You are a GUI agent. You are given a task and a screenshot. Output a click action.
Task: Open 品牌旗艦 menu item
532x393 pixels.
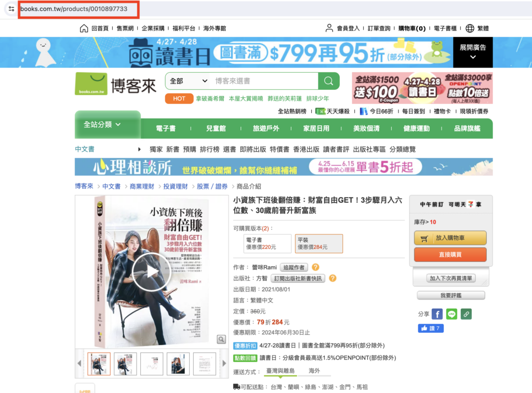(x=467, y=128)
